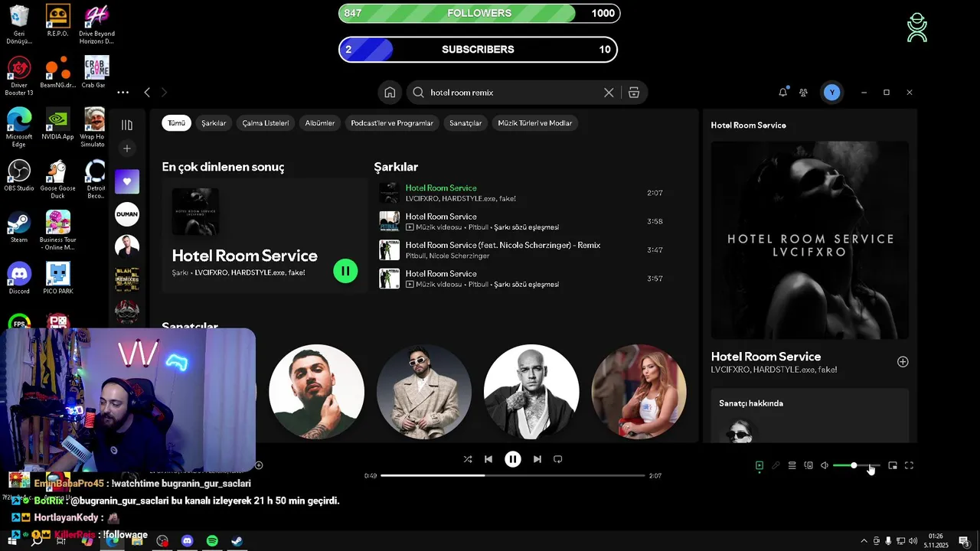Add song to Liked with plus in right panel

903,362
